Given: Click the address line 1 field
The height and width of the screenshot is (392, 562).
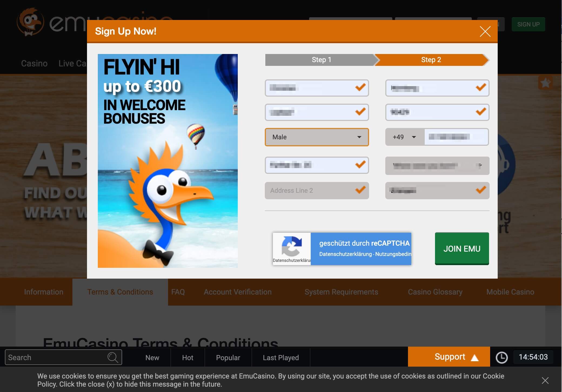Looking at the screenshot, I should point(317,165).
